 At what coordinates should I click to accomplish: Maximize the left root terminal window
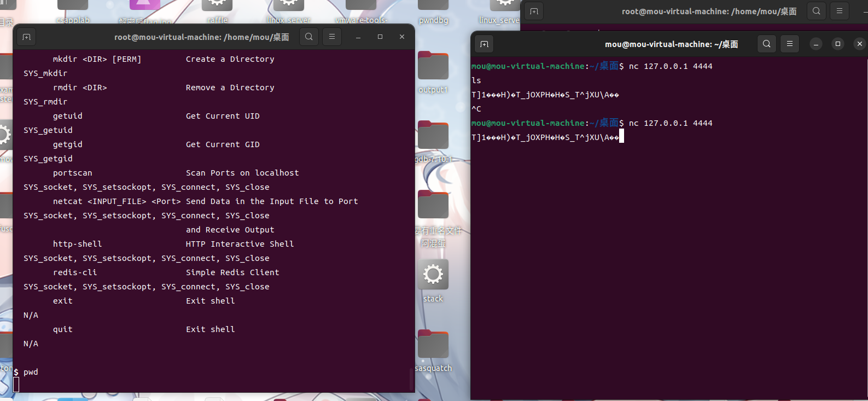pos(380,37)
